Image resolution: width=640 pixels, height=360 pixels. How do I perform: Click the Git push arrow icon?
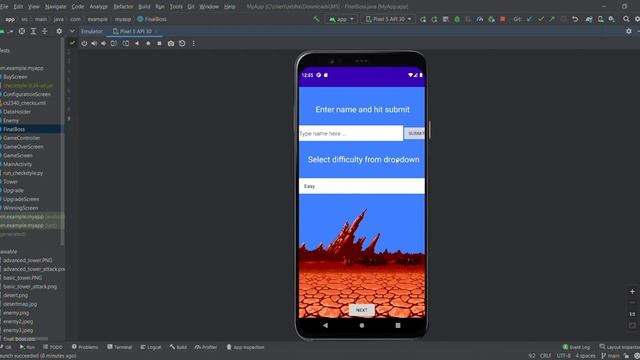click(552, 19)
